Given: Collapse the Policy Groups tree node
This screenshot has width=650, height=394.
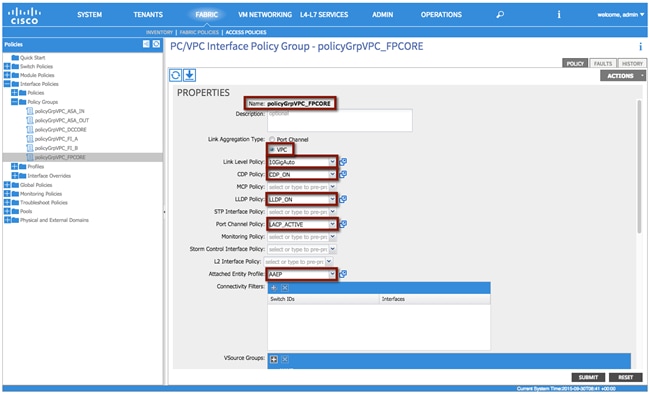Looking at the screenshot, I should (x=14, y=102).
